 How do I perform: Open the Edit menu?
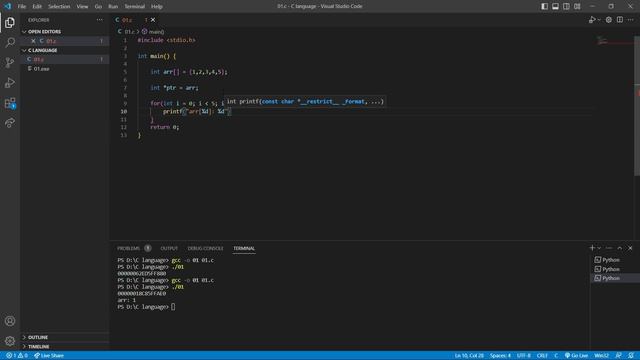(x=37, y=6)
